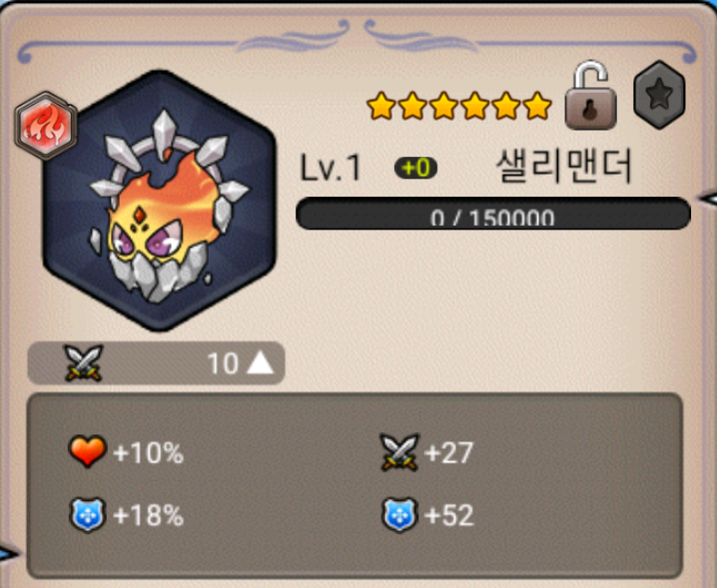Click the heart +10% HP icon
Image resolution: width=717 pixels, height=588 pixels.
coord(87,452)
